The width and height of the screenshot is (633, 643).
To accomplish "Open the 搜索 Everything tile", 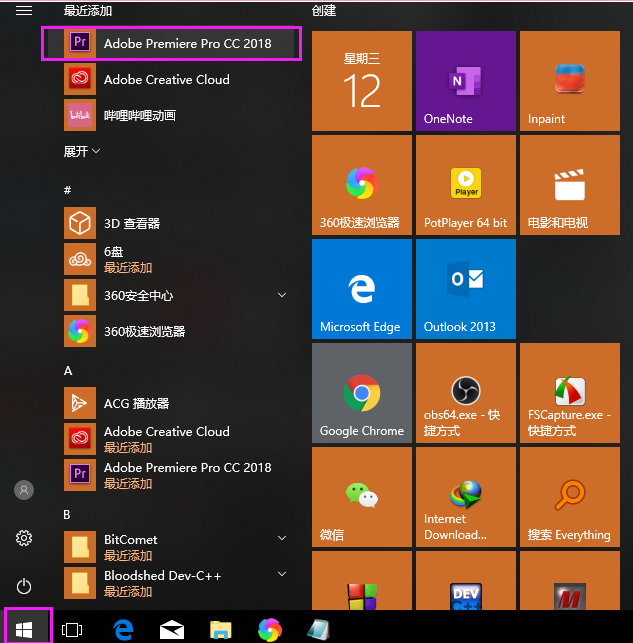I will click(570, 497).
